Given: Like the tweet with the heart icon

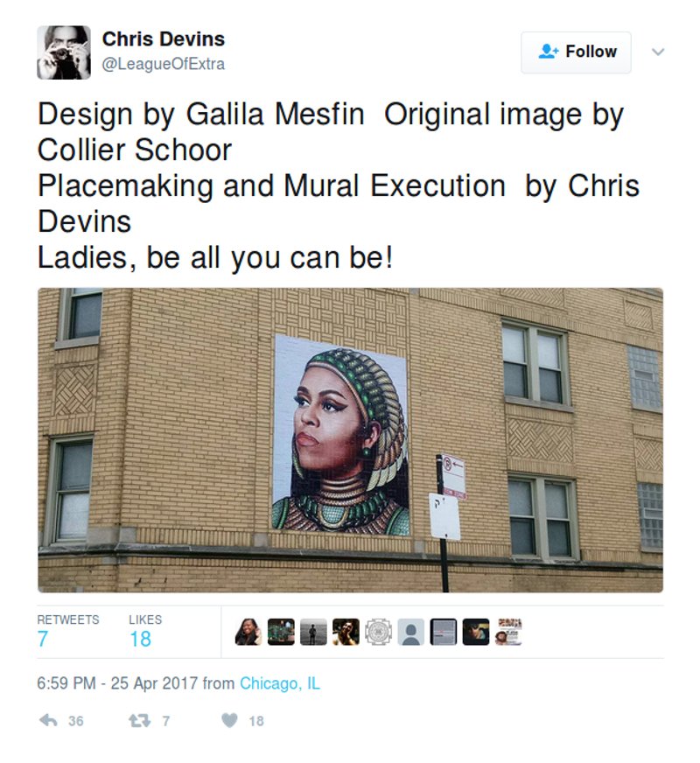Looking at the screenshot, I should click(x=229, y=721).
